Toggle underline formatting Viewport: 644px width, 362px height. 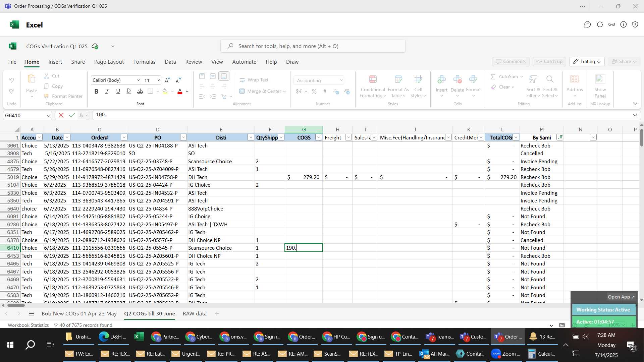coord(118,91)
